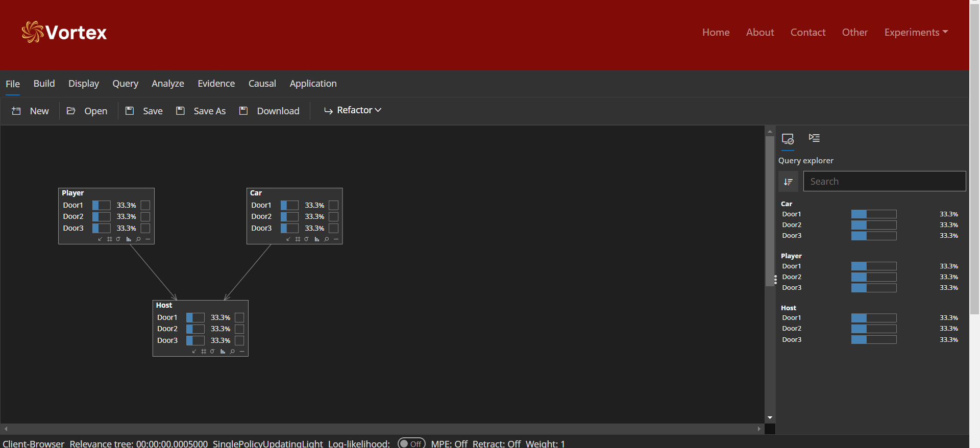Click the magnifier icon on Car node

coord(327,239)
